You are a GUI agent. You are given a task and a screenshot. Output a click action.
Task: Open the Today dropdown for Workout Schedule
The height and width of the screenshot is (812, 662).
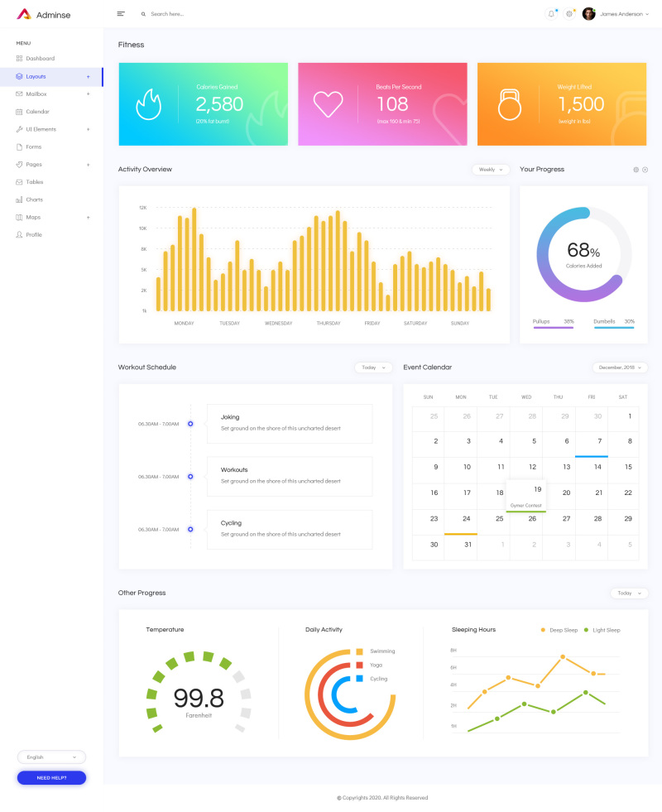[x=373, y=367]
